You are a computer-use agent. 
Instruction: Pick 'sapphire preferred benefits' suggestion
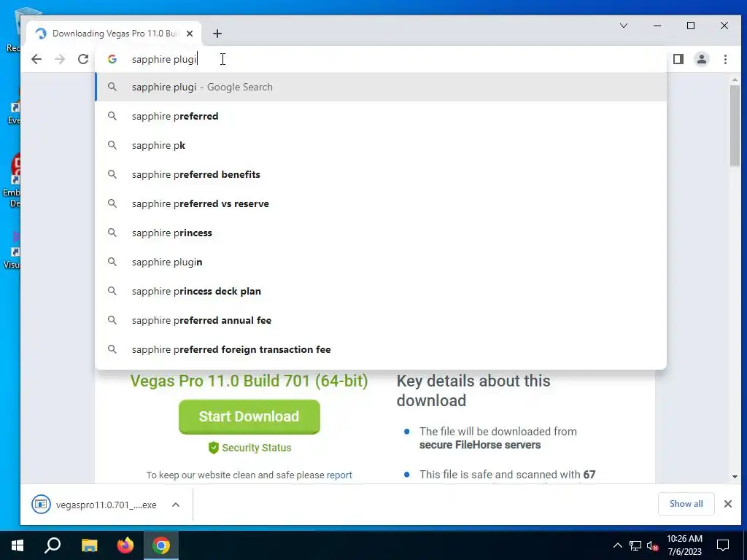[x=381, y=174]
